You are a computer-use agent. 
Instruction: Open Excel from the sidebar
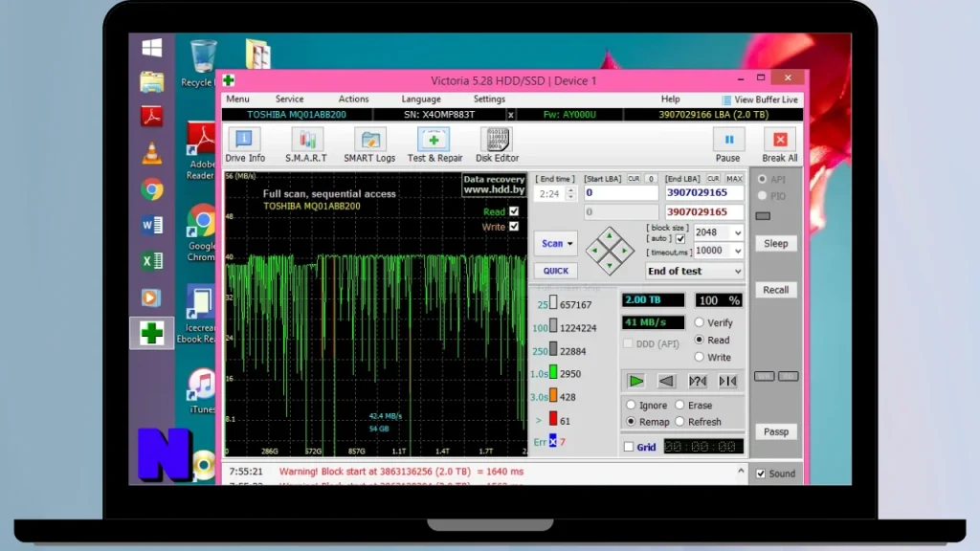coord(152,260)
